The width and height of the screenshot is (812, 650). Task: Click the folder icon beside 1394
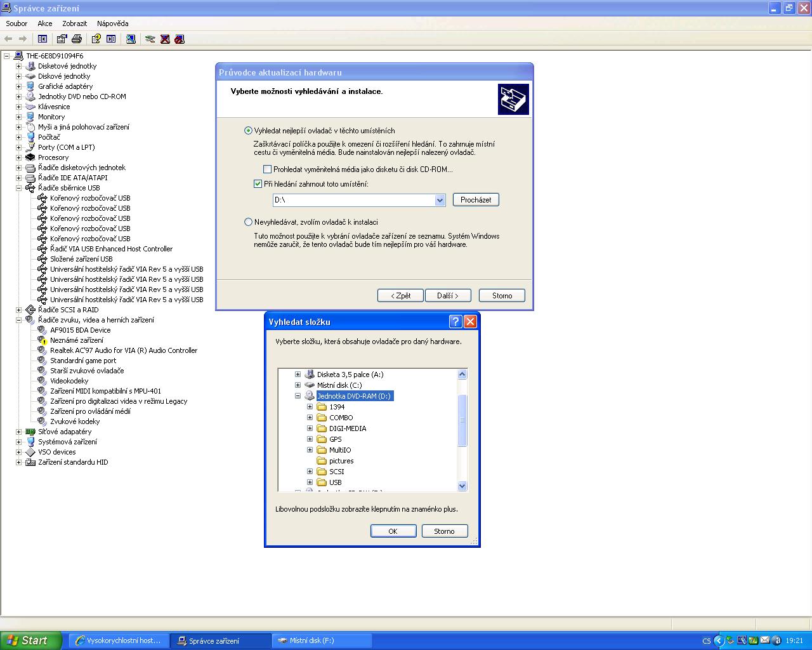click(322, 407)
